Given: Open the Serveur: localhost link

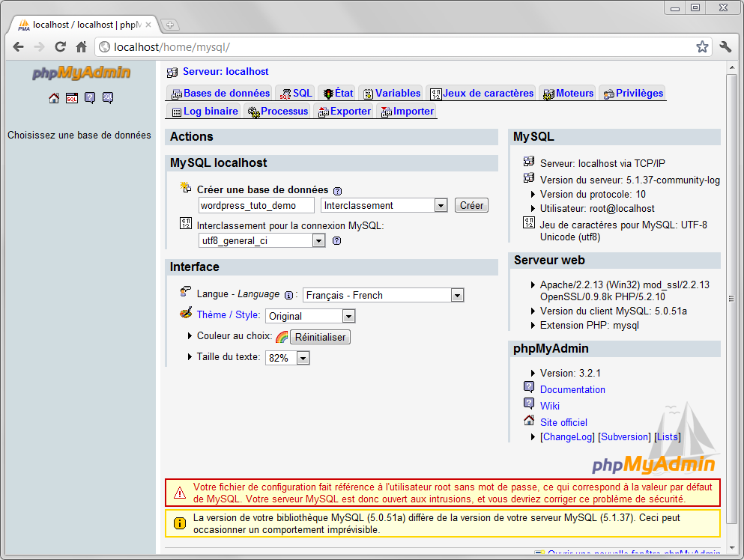Looking at the screenshot, I should coord(226,72).
